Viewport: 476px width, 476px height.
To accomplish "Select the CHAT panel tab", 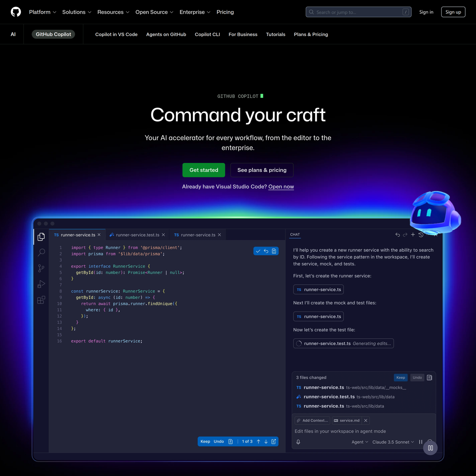I will [x=295, y=235].
